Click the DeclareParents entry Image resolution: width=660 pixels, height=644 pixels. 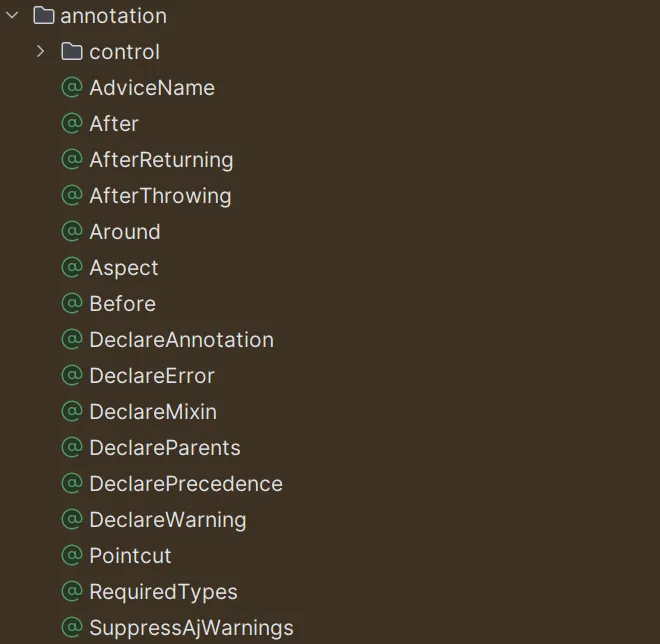click(165, 448)
